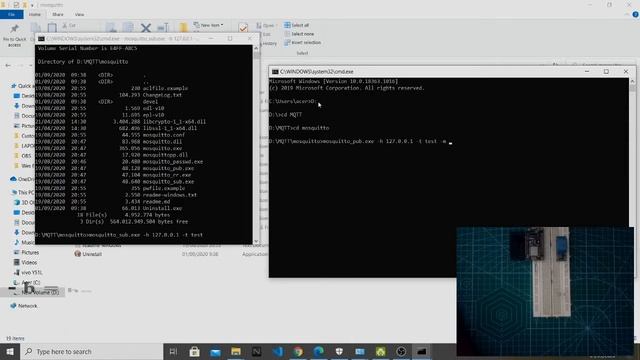Open Android Studio icon on taskbar
The image size is (640, 360).
tap(380, 351)
